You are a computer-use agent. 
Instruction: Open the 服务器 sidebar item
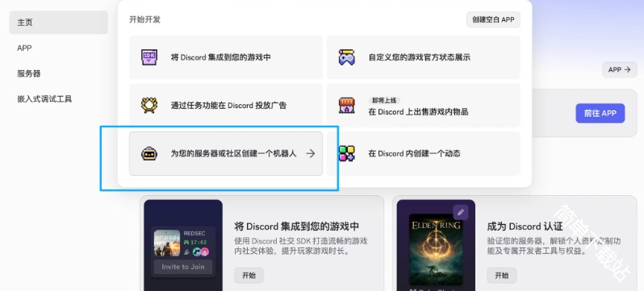[59, 73]
